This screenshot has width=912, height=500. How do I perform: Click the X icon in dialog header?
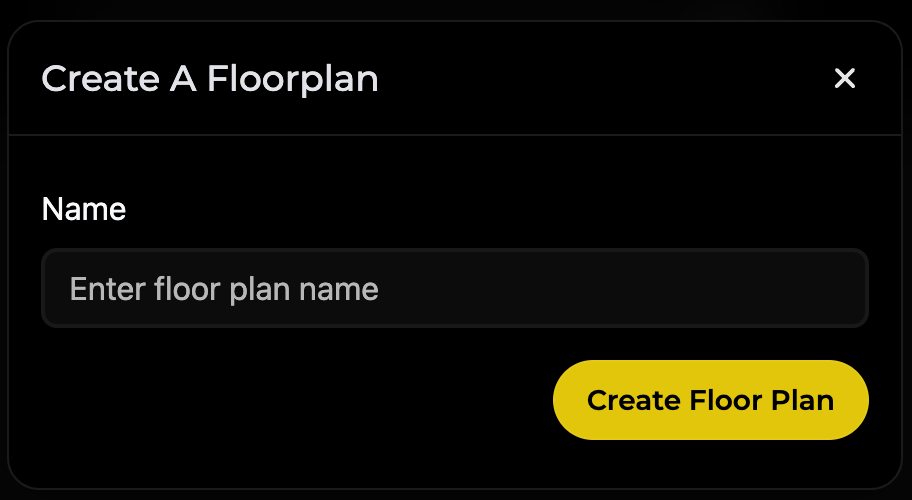845,78
